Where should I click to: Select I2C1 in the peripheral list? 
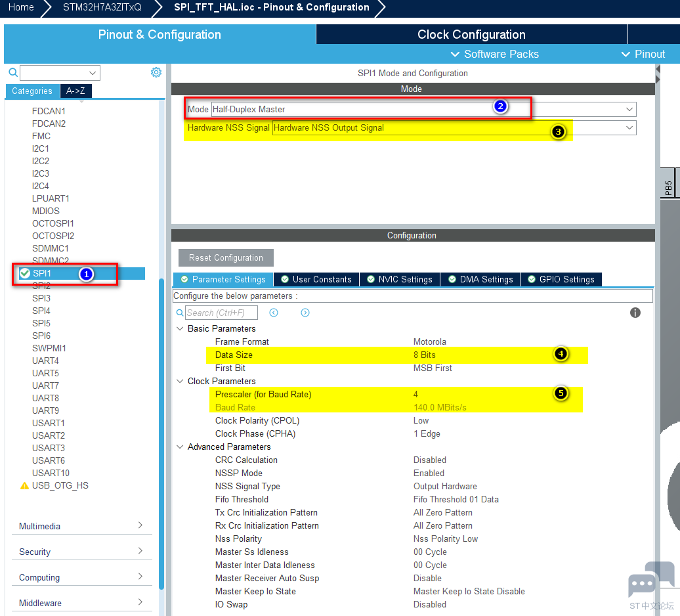tap(40, 148)
